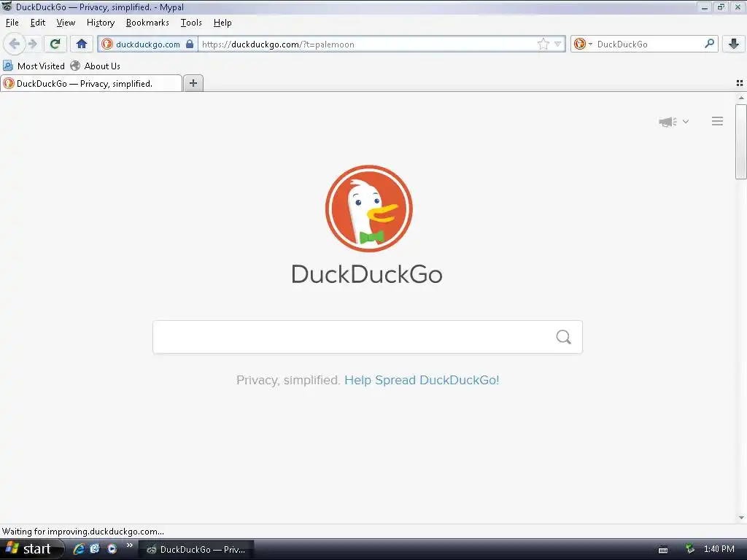Image resolution: width=747 pixels, height=560 pixels.
Task: Select the DuckDuckGo taskbar window button
Action: pos(196,550)
